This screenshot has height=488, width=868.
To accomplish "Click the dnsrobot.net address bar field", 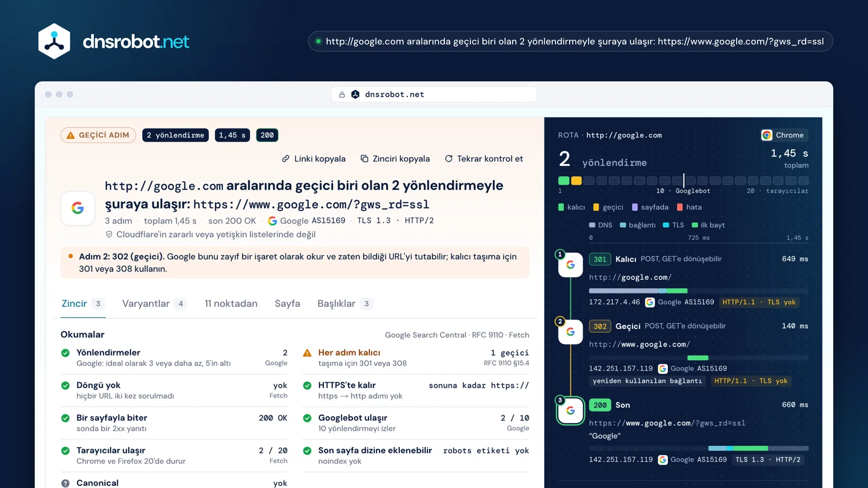I will [x=434, y=94].
